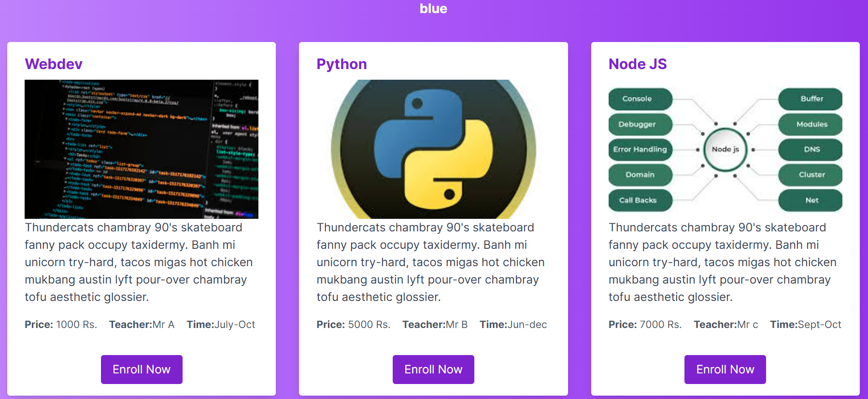The width and height of the screenshot is (868, 399).
Task: Click the Price 5000 Rs. label
Action: pyautogui.click(x=353, y=325)
